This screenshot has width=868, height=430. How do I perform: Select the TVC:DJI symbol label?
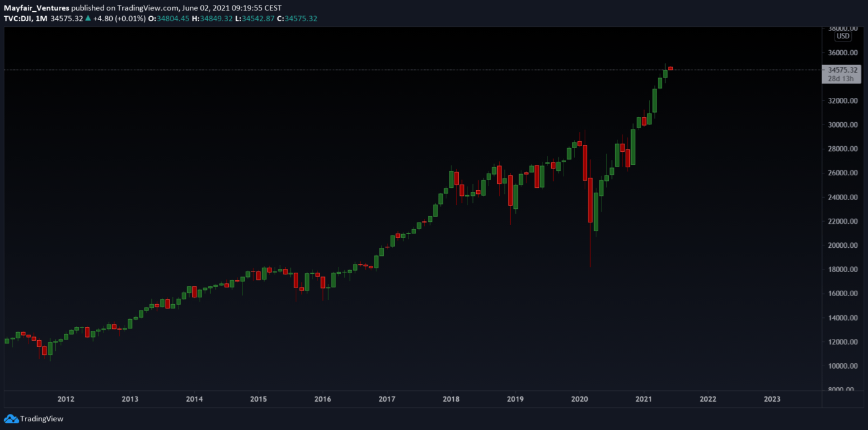[x=19, y=19]
